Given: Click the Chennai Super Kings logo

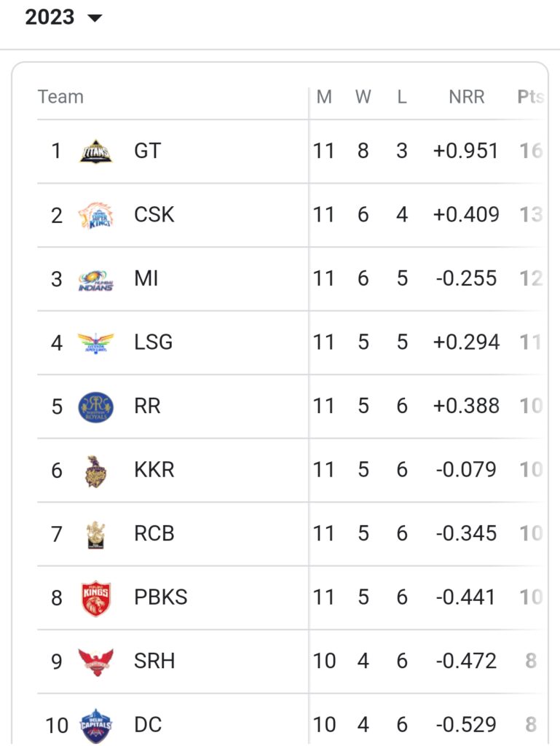Looking at the screenshot, I should coord(95,215).
